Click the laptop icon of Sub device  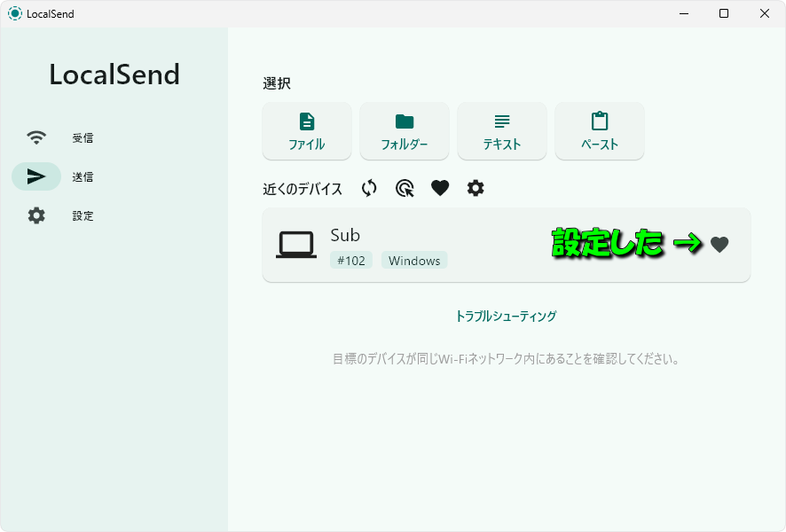click(296, 245)
